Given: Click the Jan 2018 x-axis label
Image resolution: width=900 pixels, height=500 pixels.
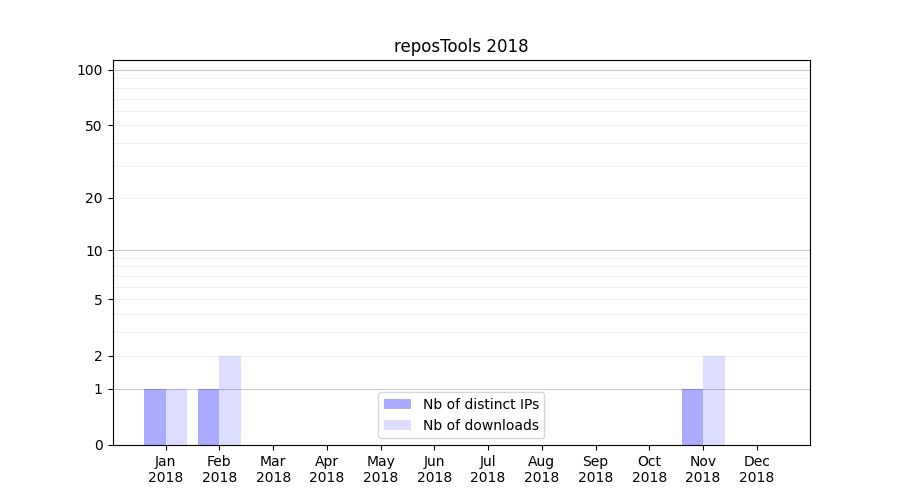Looking at the screenshot, I should coord(166,469).
